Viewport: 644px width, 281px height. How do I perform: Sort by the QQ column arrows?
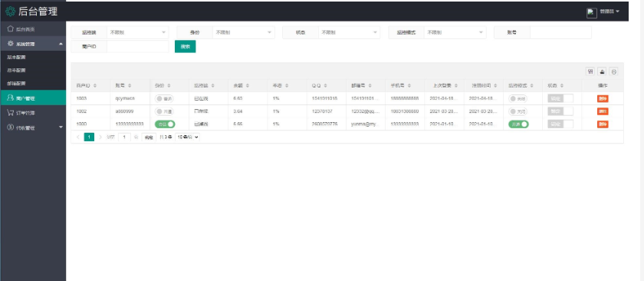pos(325,86)
